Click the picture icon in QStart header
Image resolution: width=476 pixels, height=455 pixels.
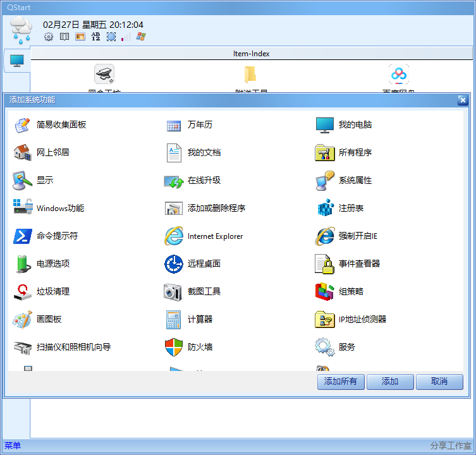(80, 37)
